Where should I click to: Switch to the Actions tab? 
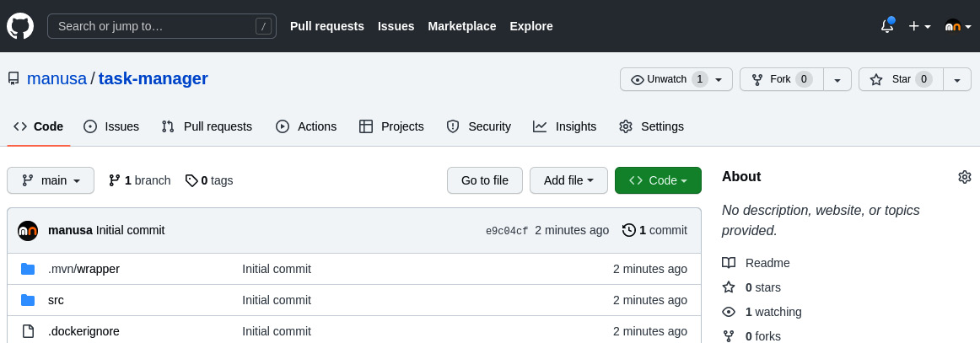(x=306, y=126)
